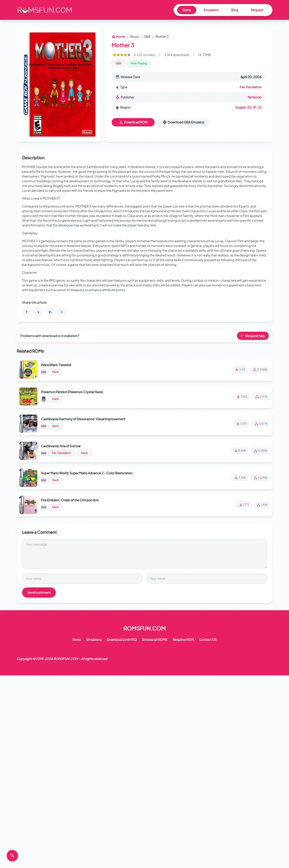Focus the Your email field
The image size is (289, 868).
[x=207, y=579]
